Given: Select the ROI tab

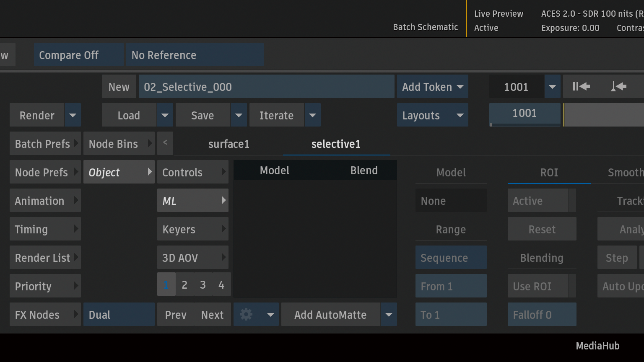Looking at the screenshot, I should (x=549, y=173).
